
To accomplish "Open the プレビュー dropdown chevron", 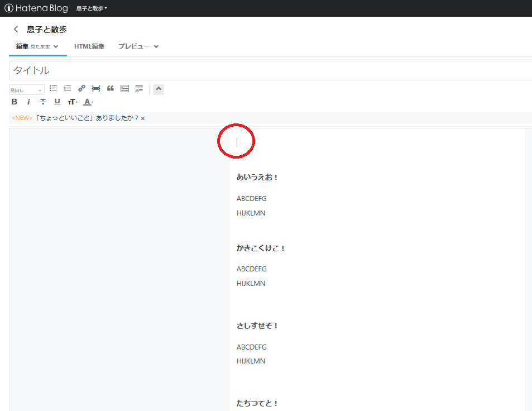I will pyautogui.click(x=155, y=46).
